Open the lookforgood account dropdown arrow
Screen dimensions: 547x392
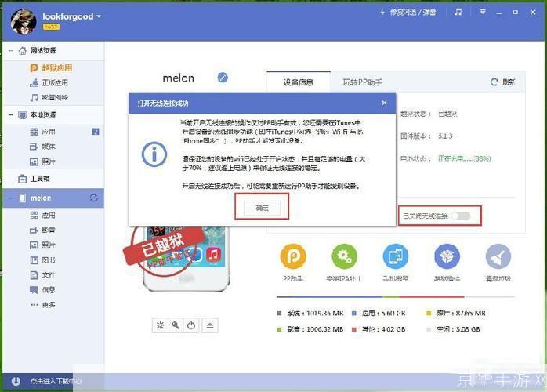click(x=99, y=16)
